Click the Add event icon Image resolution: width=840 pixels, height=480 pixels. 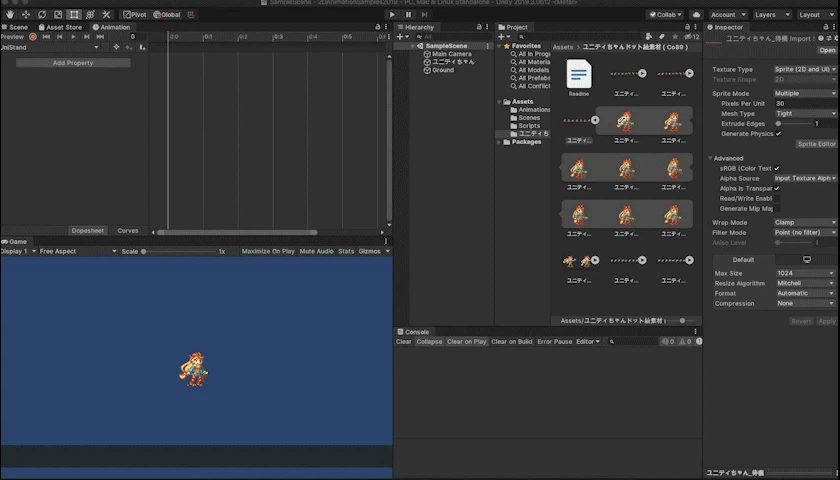[x=142, y=47]
